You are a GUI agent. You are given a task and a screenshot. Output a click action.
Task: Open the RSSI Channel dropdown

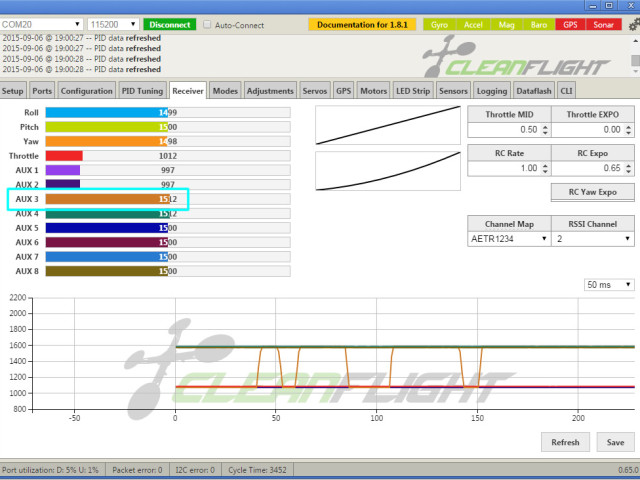pyautogui.click(x=593, y=239)
